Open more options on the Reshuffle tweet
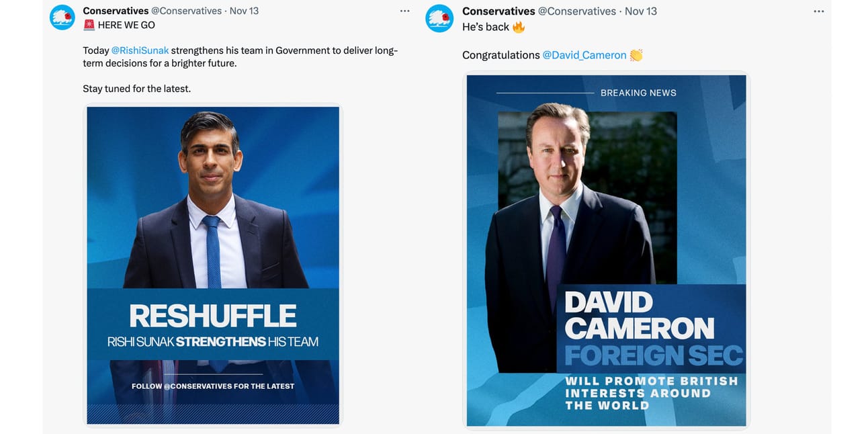This screenshot has height=434, width=868. click(x=404, y=11)
